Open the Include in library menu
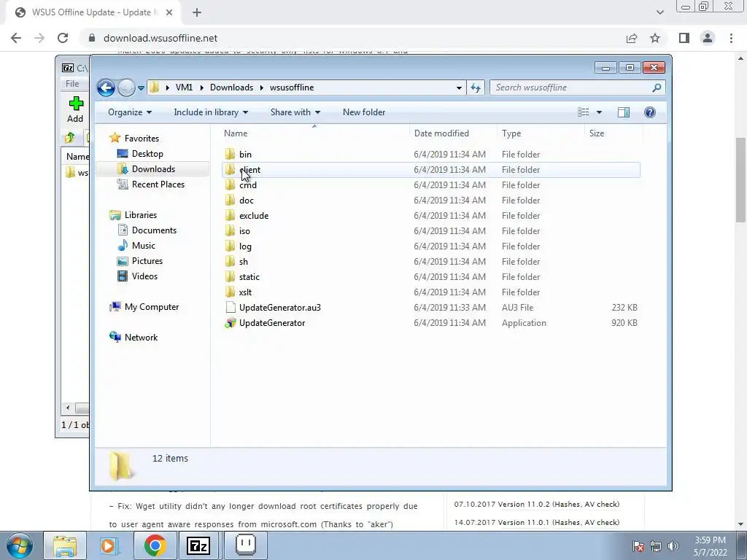This screenshot has height=560, width=747. pos(211,112)
